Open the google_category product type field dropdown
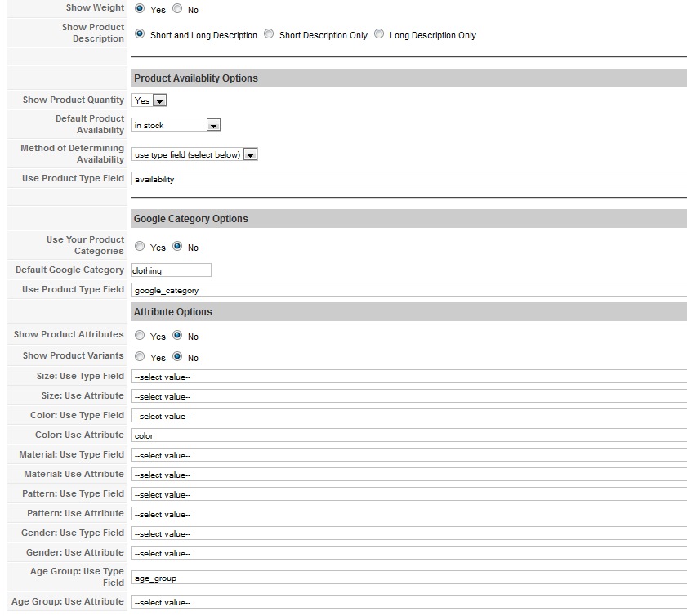 [x=408, y=290]
